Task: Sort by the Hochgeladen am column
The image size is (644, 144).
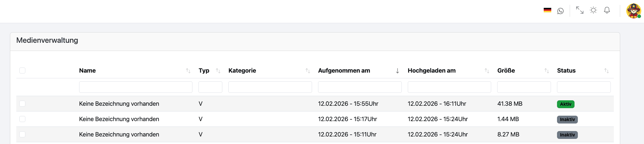Action: click(487, 71)
